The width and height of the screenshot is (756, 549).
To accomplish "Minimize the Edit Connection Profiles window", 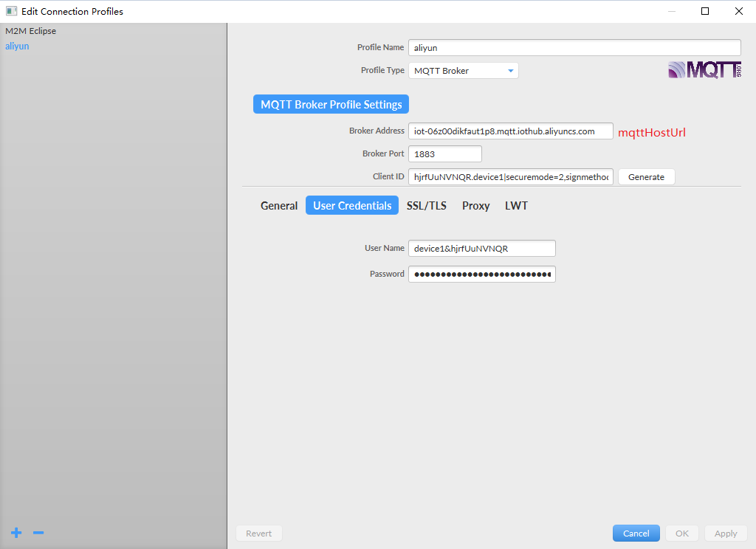I will [672, 11].
